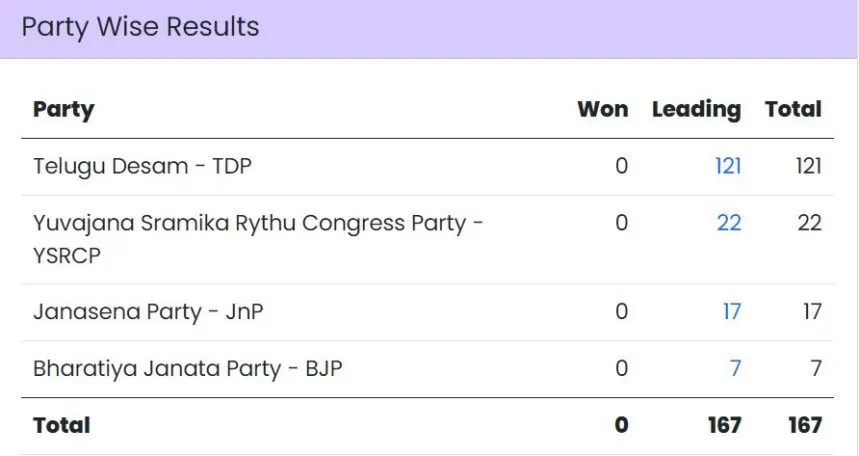Screen dimensions: 859x456
Task: Select the Telugu Desam - TDP party name
Action: 142,166
